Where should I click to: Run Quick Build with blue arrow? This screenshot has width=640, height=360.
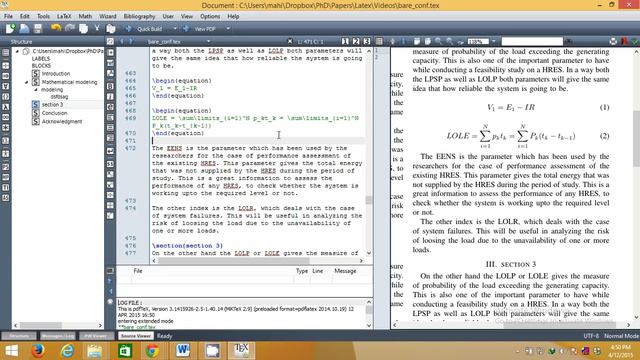pos(129,29)
